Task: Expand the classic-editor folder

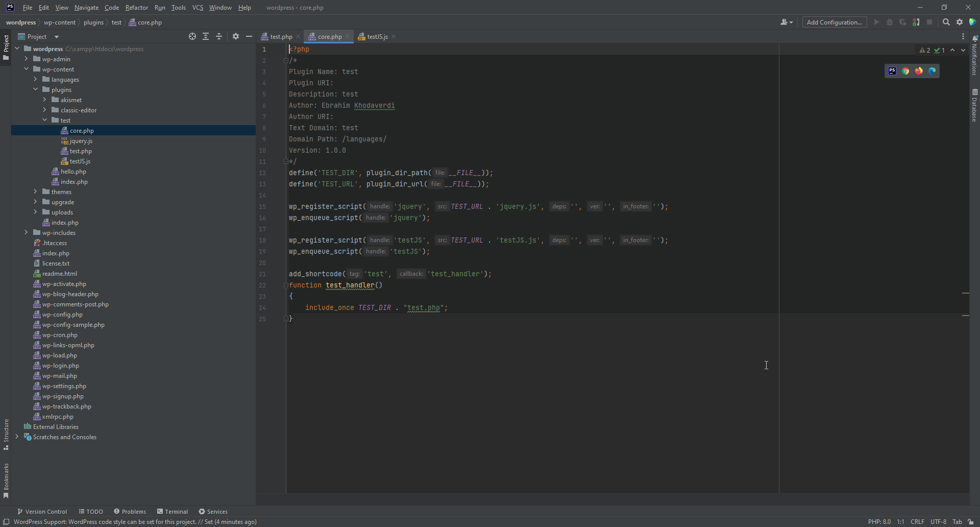Action: coord(45,110)
